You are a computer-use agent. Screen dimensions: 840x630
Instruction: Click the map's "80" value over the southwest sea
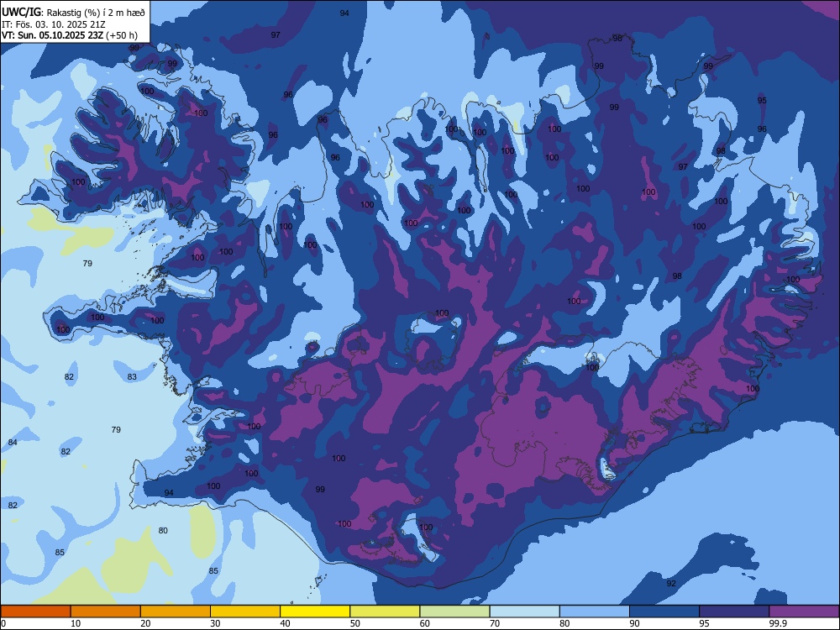163,530
